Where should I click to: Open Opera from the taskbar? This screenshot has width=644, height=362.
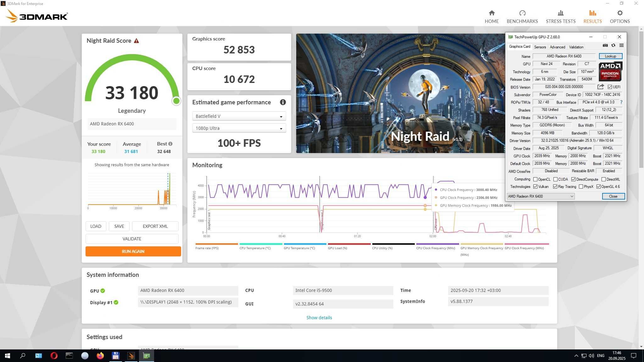[x=54, y=356]
